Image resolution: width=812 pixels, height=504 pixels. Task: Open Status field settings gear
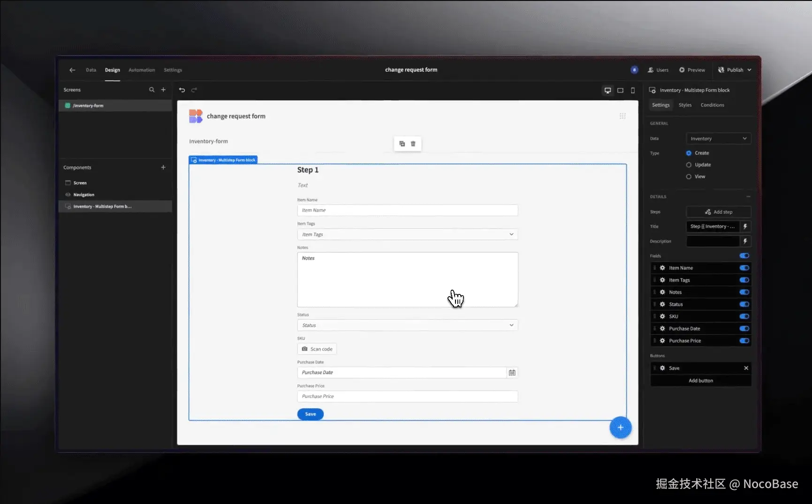tap(662, 304)
